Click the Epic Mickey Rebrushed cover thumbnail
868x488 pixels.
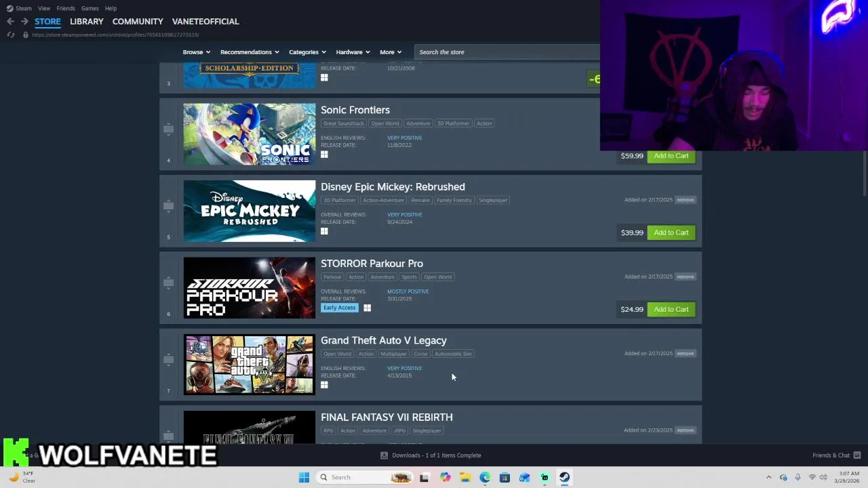pyautogui.click(x=250, y=211)
